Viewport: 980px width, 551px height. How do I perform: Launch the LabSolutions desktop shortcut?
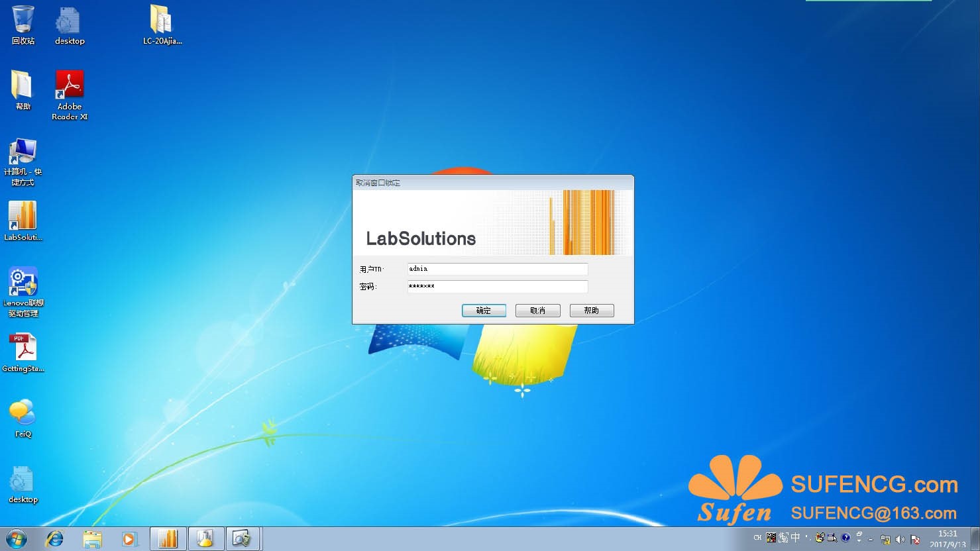point(23,221)
